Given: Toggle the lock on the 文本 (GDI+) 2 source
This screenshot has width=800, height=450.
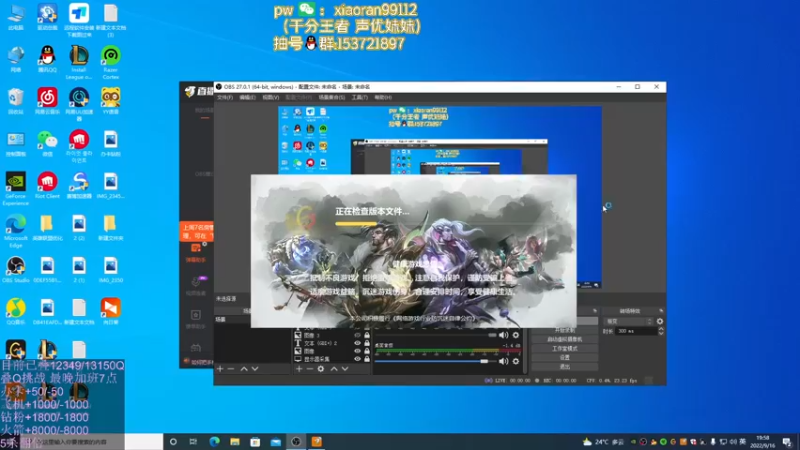Looking at the screenshot, I should pyautogui.click(x=367, y=343).
